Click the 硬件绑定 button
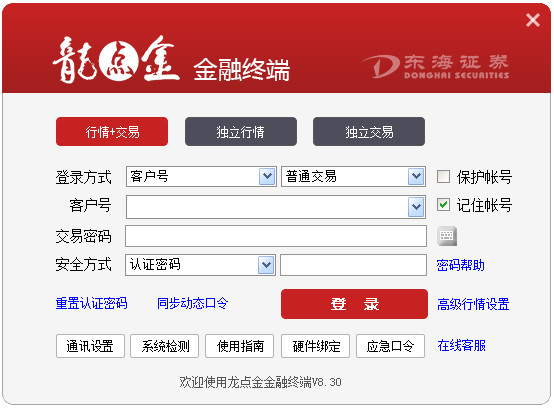The width and height of the screenshot is (554, 408). point(316,346)
